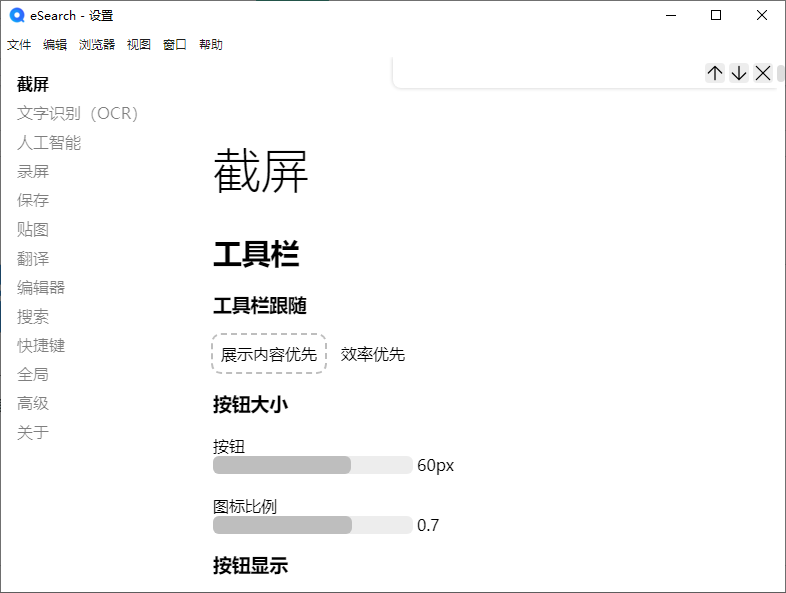Viewport: 786px width, 593px height.
Task: Click the 按钮显示 heading
Action: [251, 565]
